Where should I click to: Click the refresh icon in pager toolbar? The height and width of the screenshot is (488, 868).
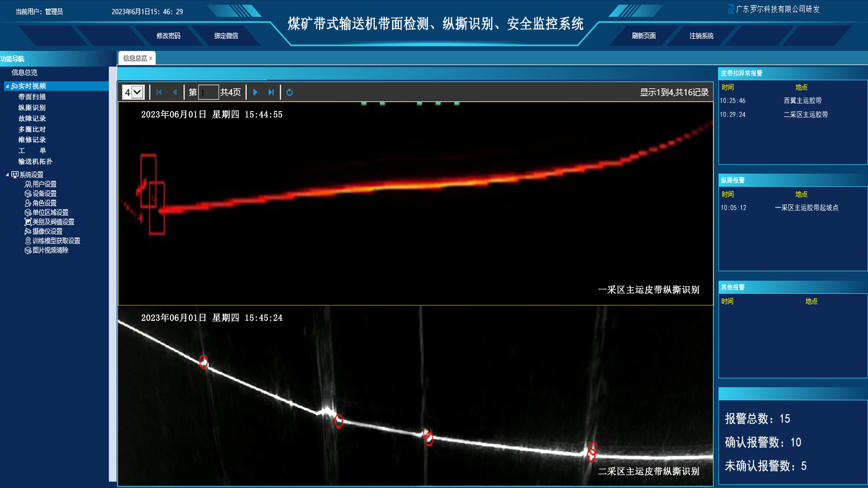point(290,92)
